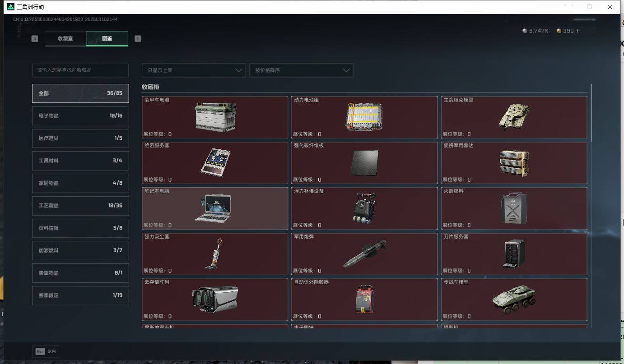The image size is (624, 364).
Task: Switch to the 图鉴 tab
Action: pos(107,39)
